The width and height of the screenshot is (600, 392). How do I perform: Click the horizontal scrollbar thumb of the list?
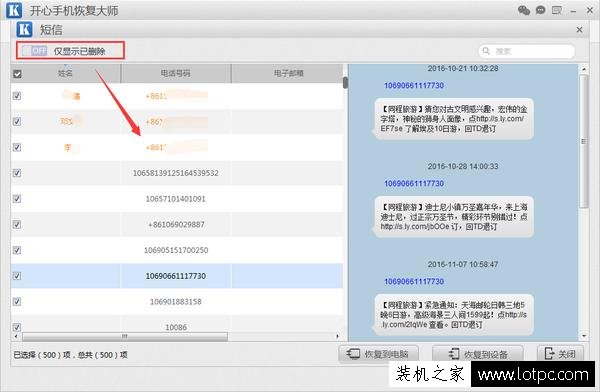click(x=125, y=336)
